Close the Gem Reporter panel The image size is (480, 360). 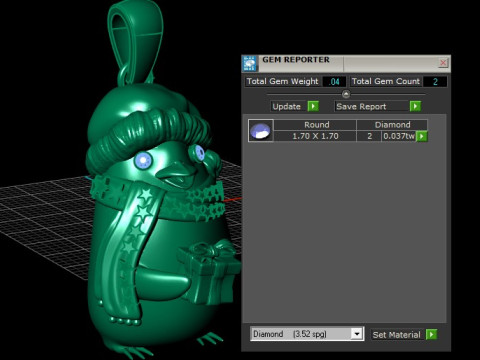443,63
